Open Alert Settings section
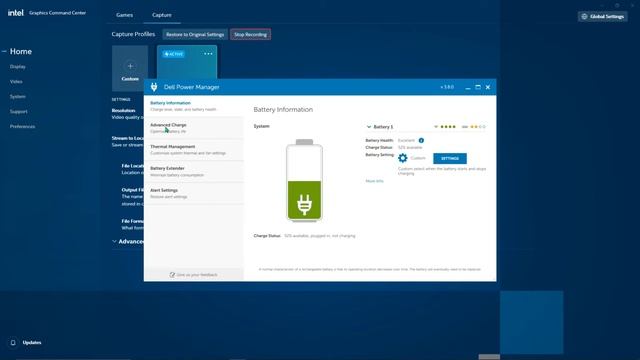This screenshot has height=360, width=640. 194,193
